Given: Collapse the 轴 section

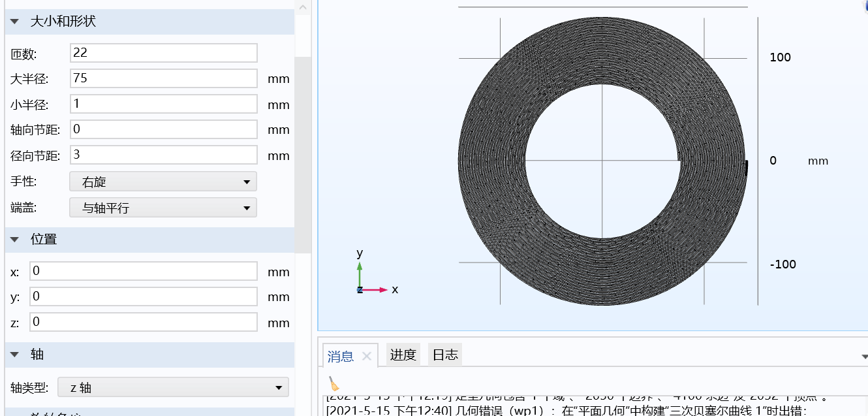Looking at the screenshot, I should [14, 354].
